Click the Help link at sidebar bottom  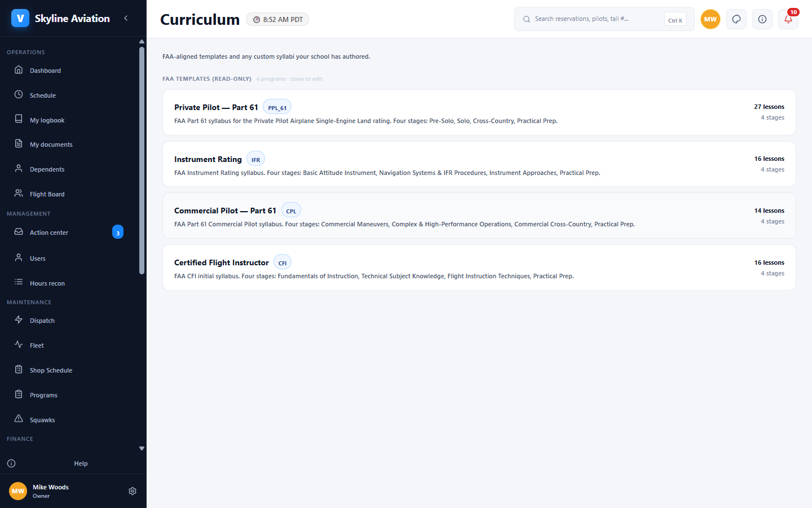pos(81,463)
